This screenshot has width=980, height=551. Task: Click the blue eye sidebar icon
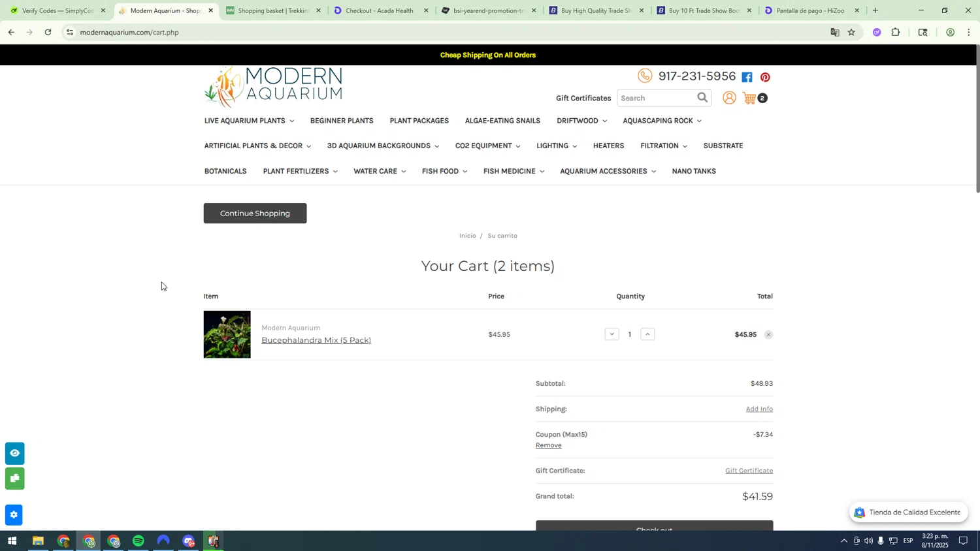[x=14, y=453]
